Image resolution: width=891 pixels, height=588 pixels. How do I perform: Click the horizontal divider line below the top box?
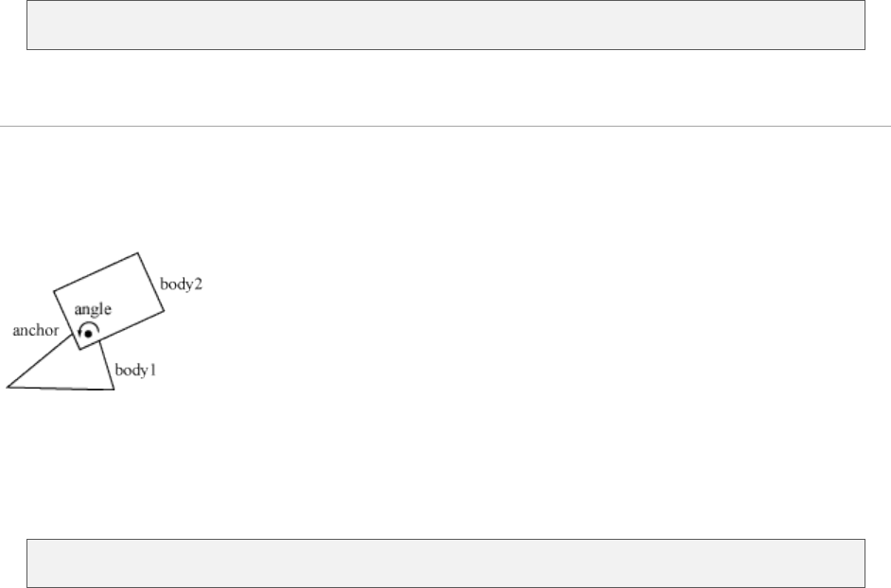click(445, 126)
